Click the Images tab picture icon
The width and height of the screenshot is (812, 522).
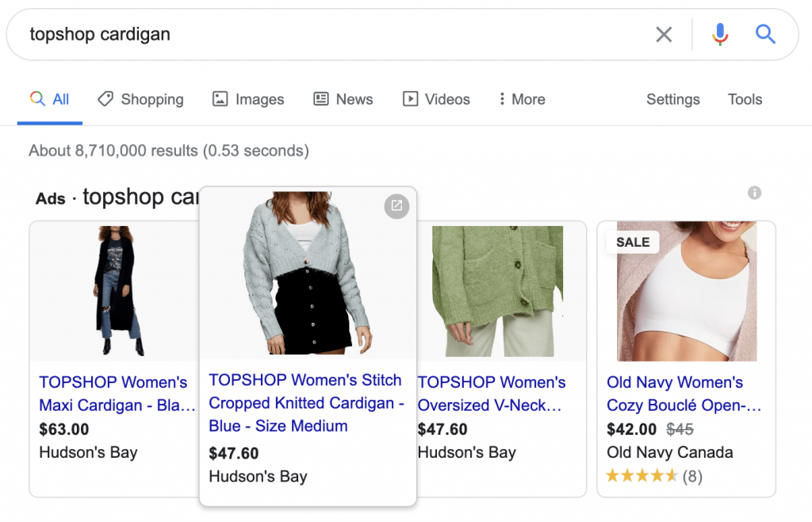pos(220,98)
